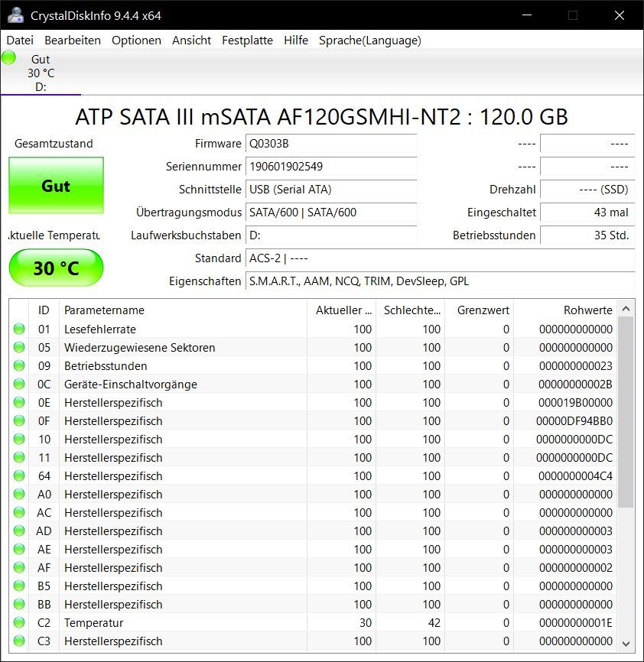Screen dimensions: 644x662
Task: Click the ID column header
Action: point(44,310)
